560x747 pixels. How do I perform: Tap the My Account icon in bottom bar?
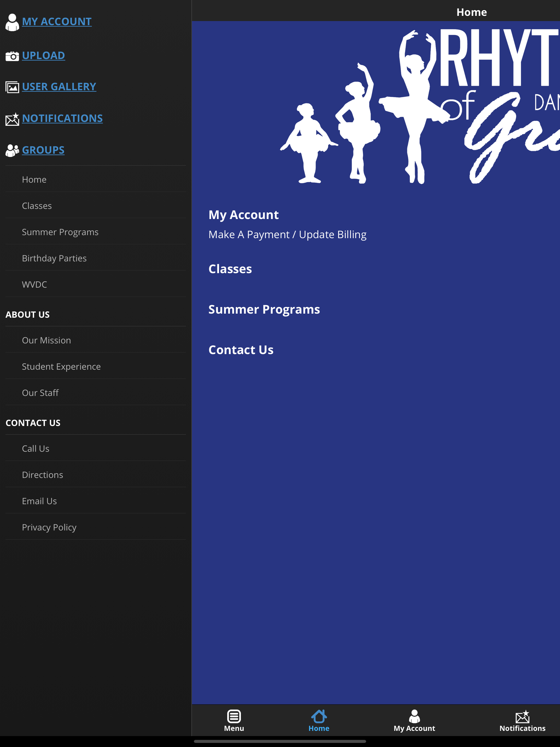pyautogui.click(x=415, y=716)
